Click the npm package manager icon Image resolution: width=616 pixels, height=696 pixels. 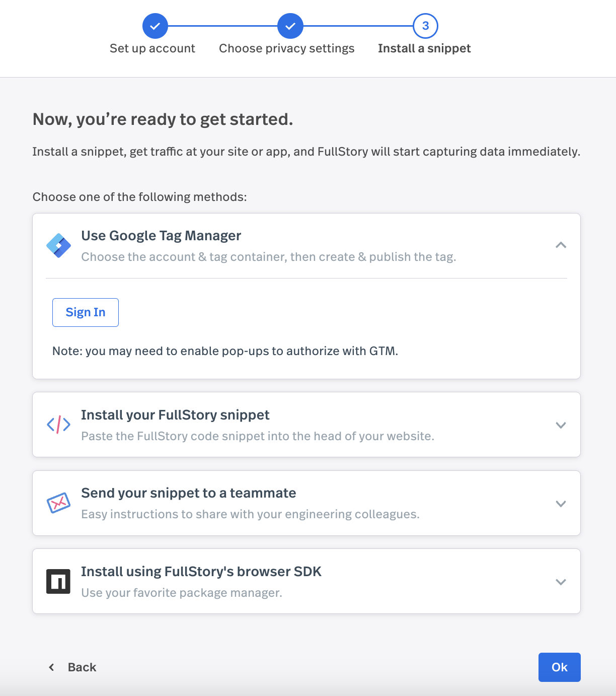coord(58,581)
